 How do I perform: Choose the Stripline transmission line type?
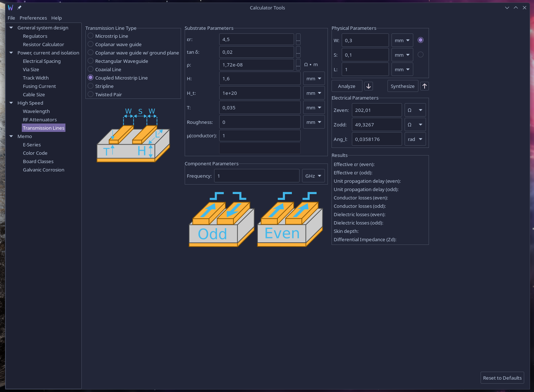click(x=91, y=86)
